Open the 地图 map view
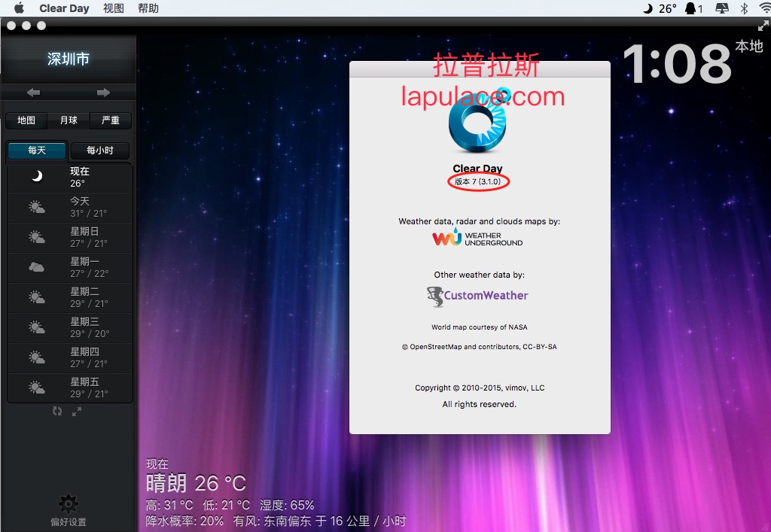The width and height of the screenshot is (771, 532). click(26, 120)
